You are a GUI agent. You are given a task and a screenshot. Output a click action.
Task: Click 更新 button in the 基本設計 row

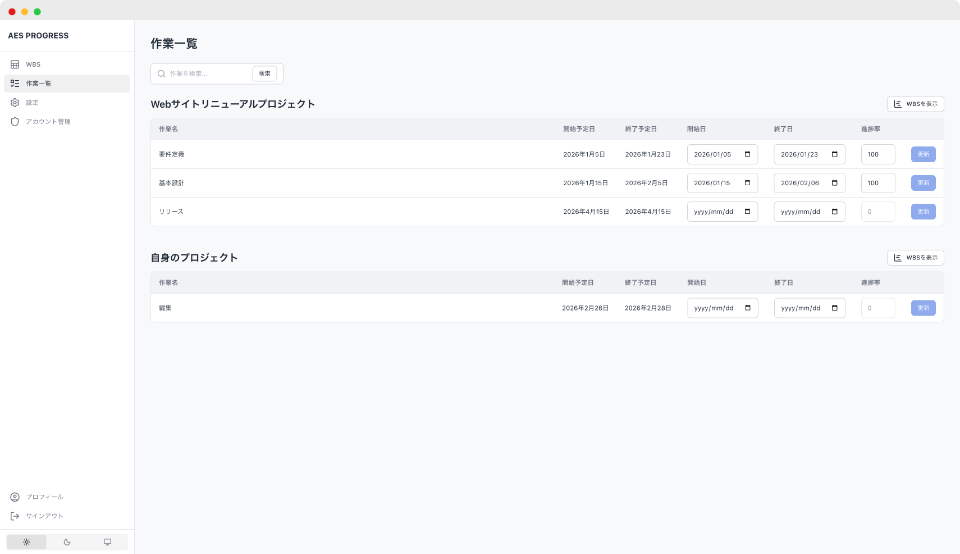click(x=923, y=183)
